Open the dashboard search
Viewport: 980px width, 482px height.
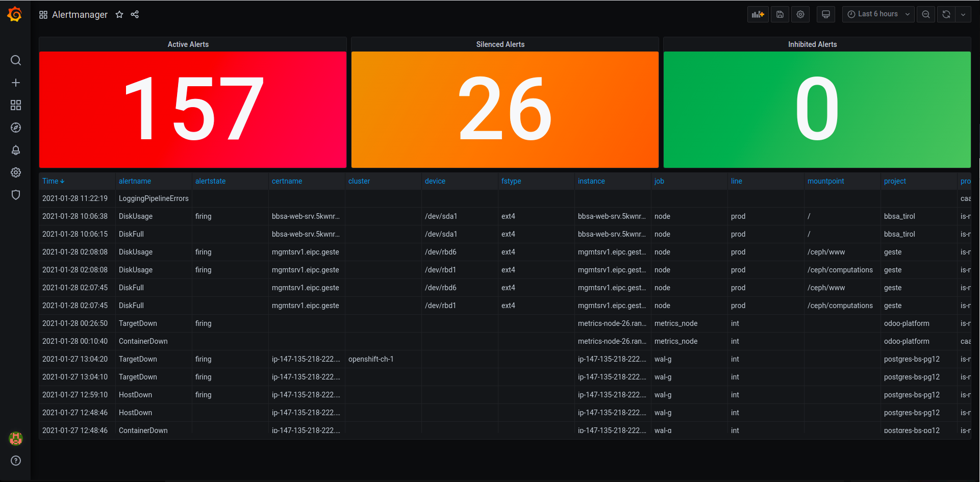coord(15,60)
